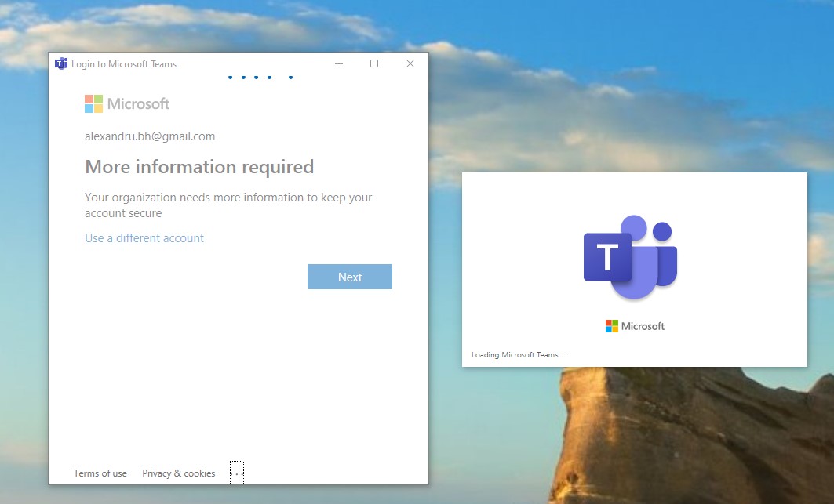This screenshot has width=834, height=504.
Task: Maximize the Login to Microsoft Teams window
Action: 374,63
